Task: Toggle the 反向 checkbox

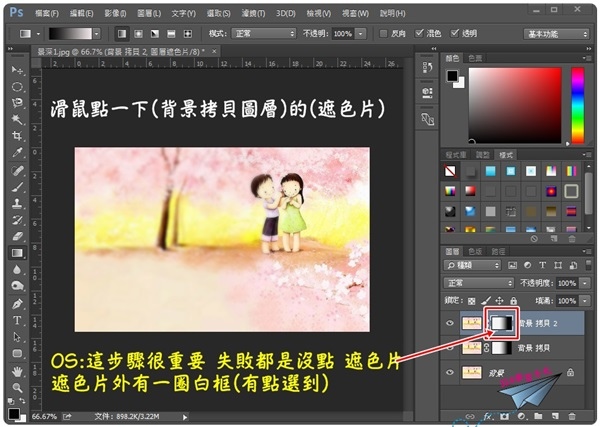Action: click(383, 34)
